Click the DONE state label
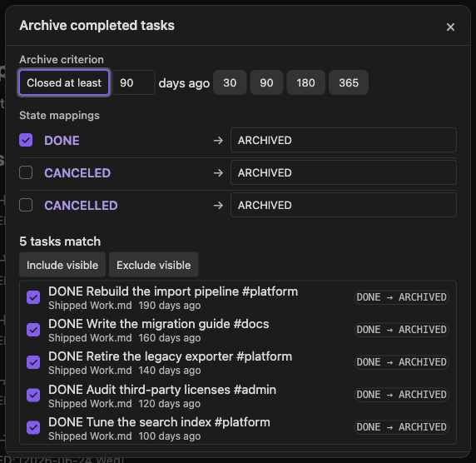Image resolution: width=476 pixels, height=463 pixels. pos(62,141)
